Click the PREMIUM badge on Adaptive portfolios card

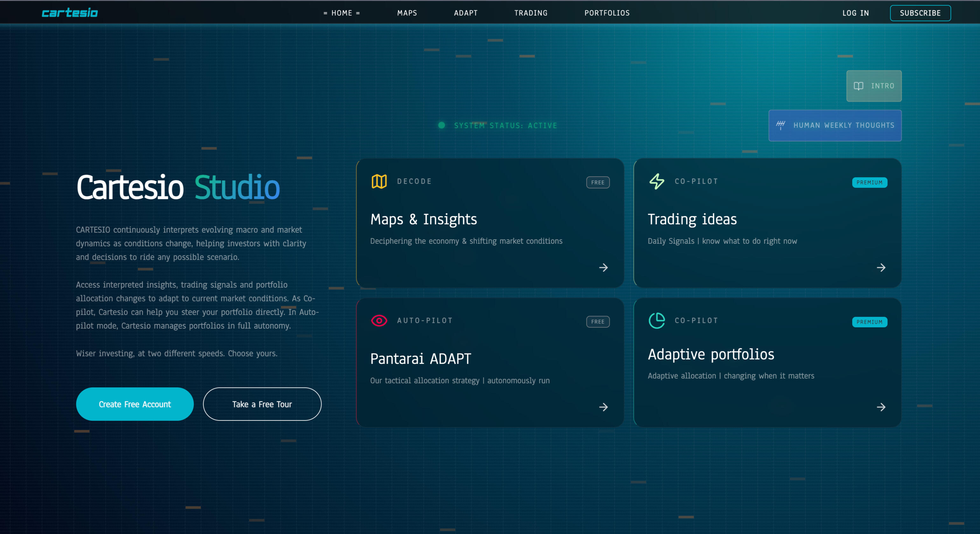point(869,322)
